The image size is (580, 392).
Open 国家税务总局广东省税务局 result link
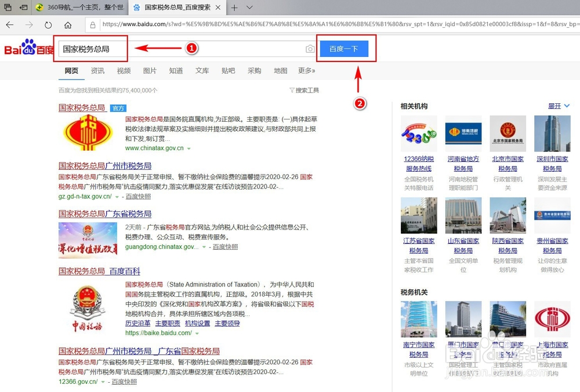[105, 214]
